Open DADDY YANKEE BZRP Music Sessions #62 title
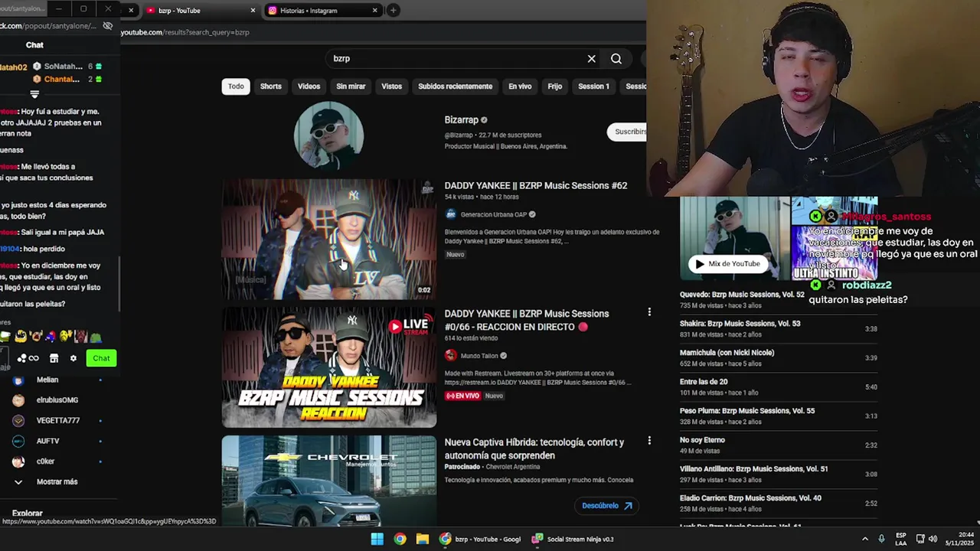This screenshot has width=980, height=551. point(536,185)
